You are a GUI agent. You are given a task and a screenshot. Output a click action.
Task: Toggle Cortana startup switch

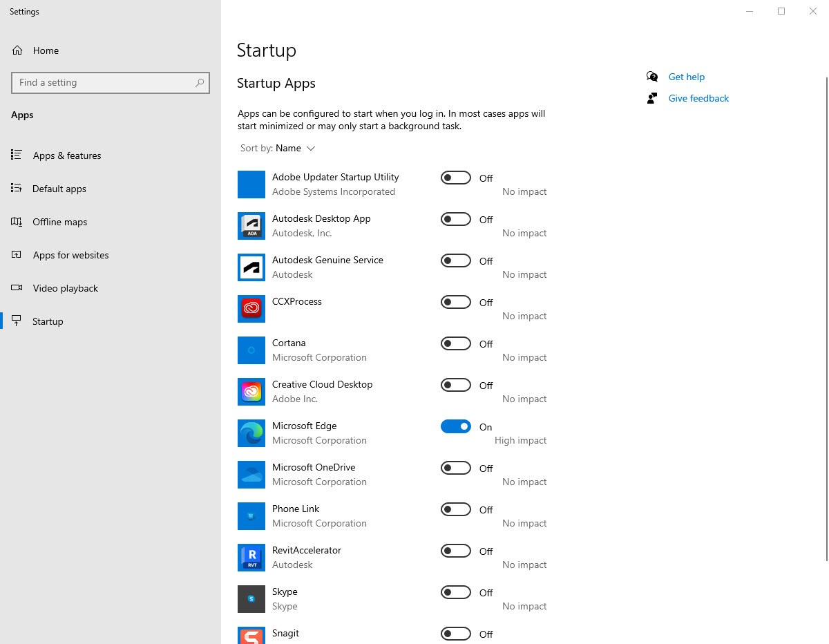(x=456, y=343)
